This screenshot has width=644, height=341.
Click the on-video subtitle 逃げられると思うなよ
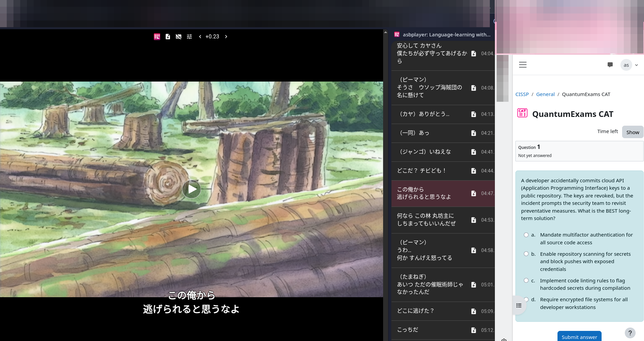click(x=191, y=309)
